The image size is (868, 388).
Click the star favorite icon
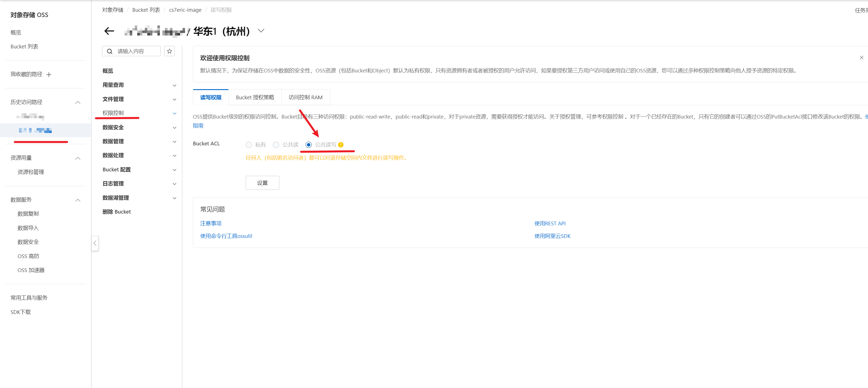coord(169,51)
